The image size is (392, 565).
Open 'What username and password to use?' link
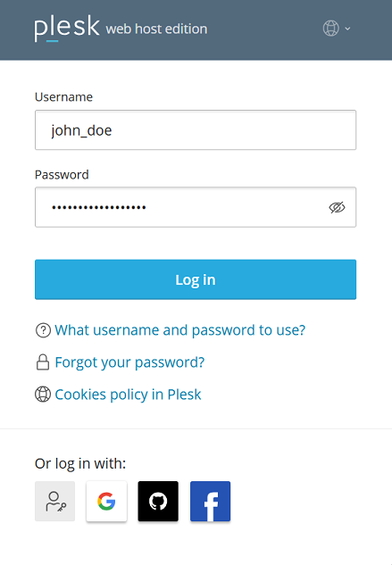tap(180, 330)
